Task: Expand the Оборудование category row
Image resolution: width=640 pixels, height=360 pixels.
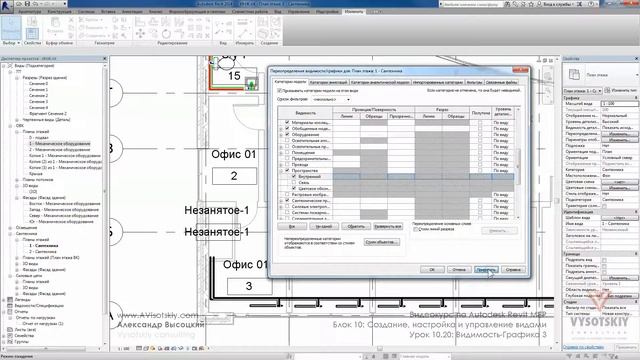Action: (281, 135)
